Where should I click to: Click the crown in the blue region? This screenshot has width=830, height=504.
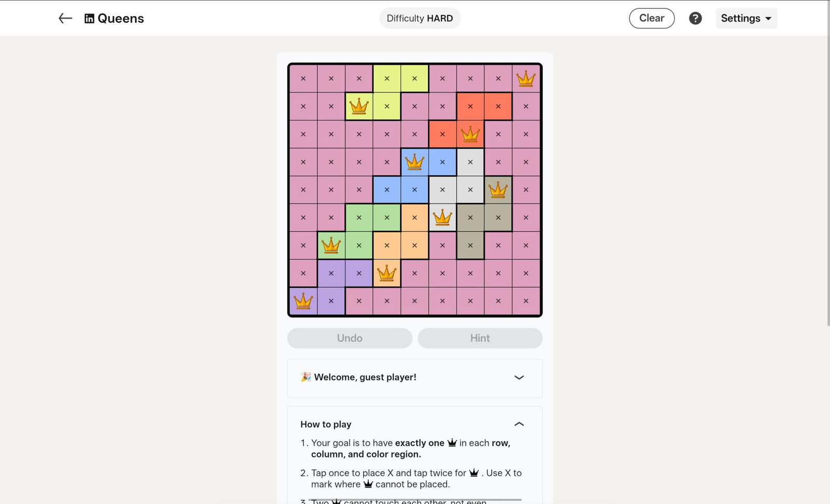point(414,162)
